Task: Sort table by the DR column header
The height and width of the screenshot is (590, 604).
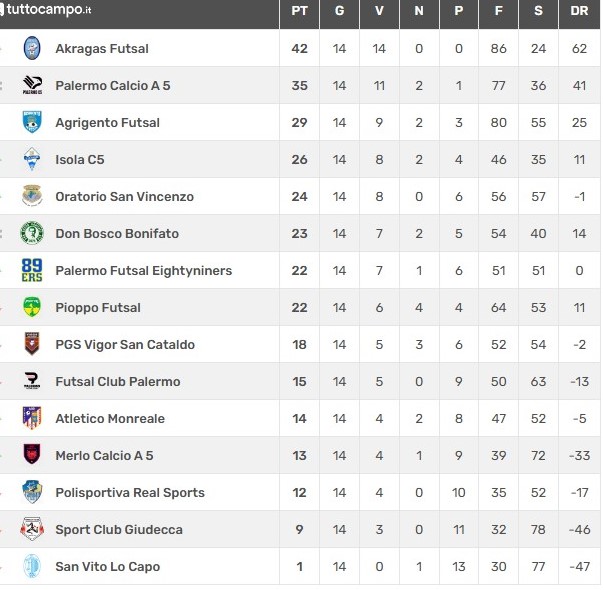Action: [x=579, y=11]
